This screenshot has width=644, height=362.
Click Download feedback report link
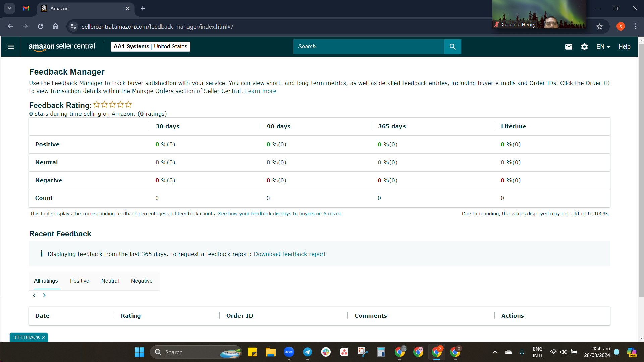[289, 254]
